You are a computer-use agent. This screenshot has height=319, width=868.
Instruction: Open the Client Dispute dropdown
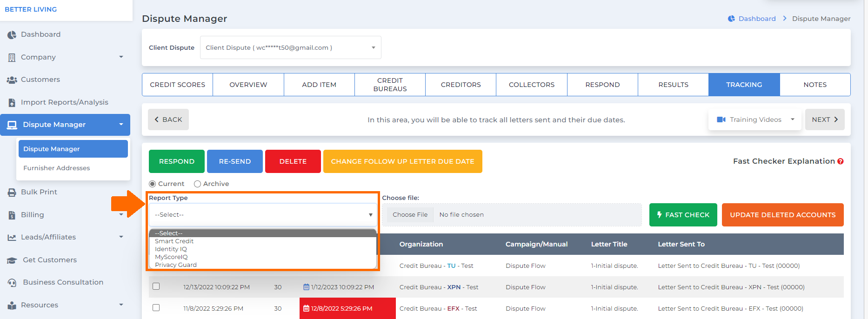[x=290, y=47]
